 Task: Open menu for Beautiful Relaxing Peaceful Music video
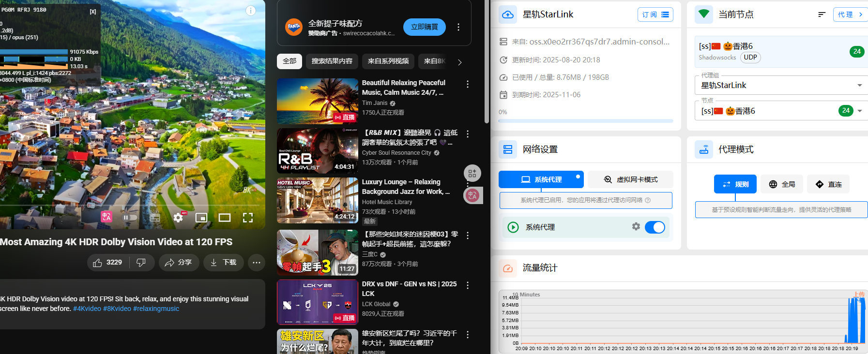[x=468, y=84]
